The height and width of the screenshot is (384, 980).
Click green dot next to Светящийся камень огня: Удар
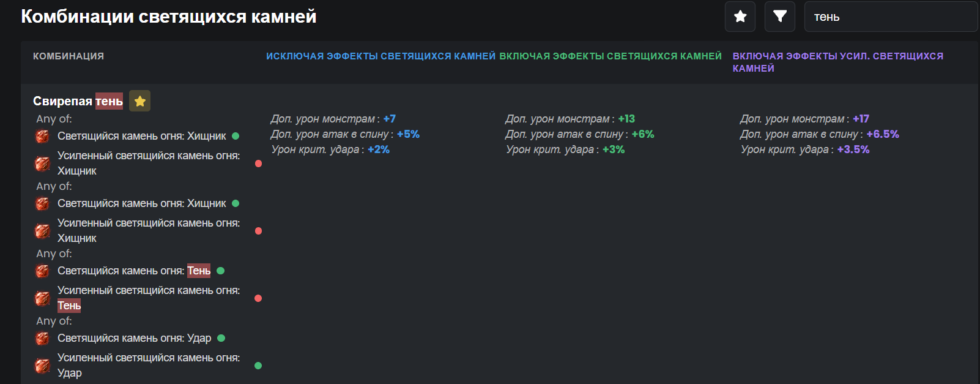(221, 338)
